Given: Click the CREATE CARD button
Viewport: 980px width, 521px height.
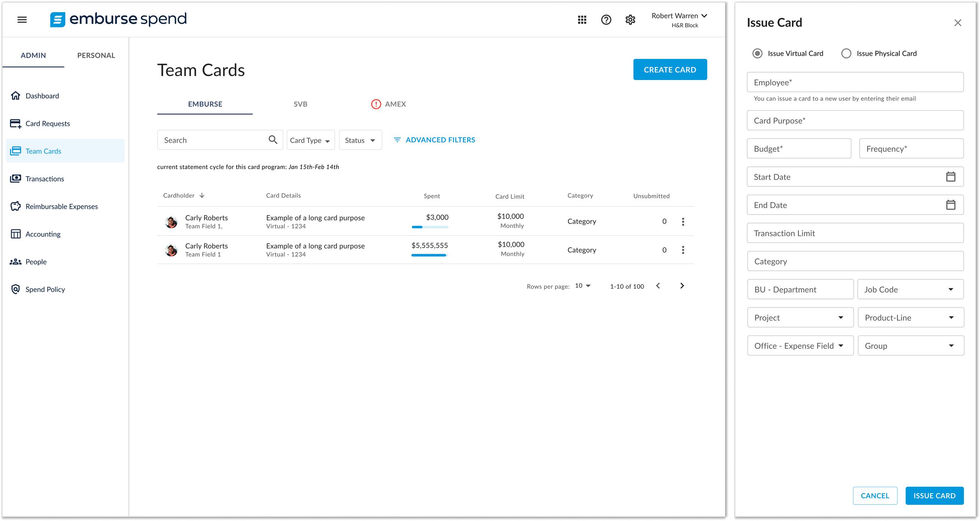Looking at the screenshot, I should [x=670, y=69].
